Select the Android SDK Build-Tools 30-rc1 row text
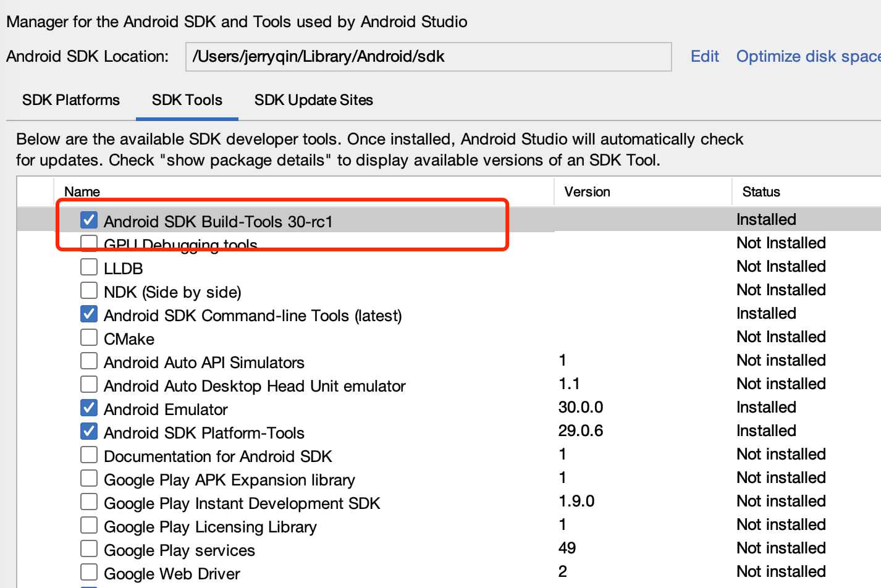The image size is (881, 588). click(218, 222)
